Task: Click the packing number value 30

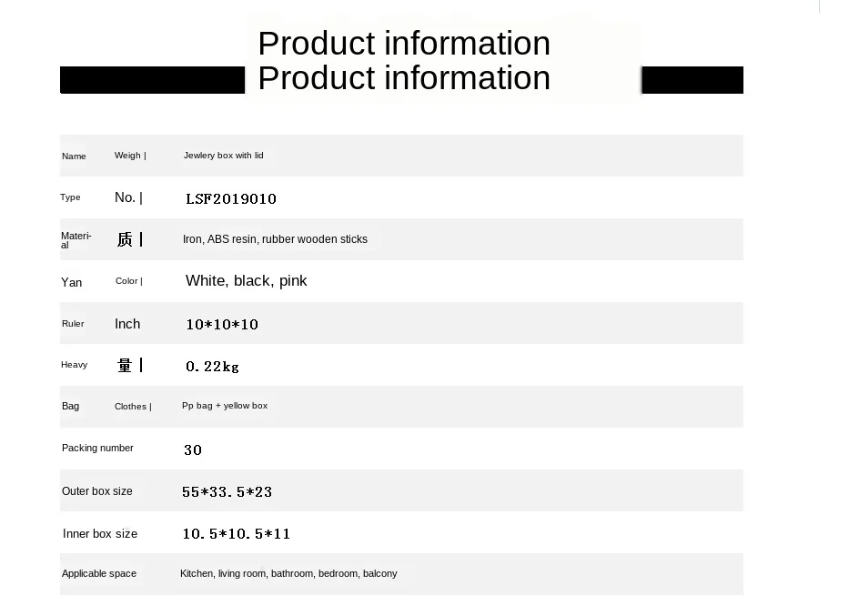Action: click(193, 450)
